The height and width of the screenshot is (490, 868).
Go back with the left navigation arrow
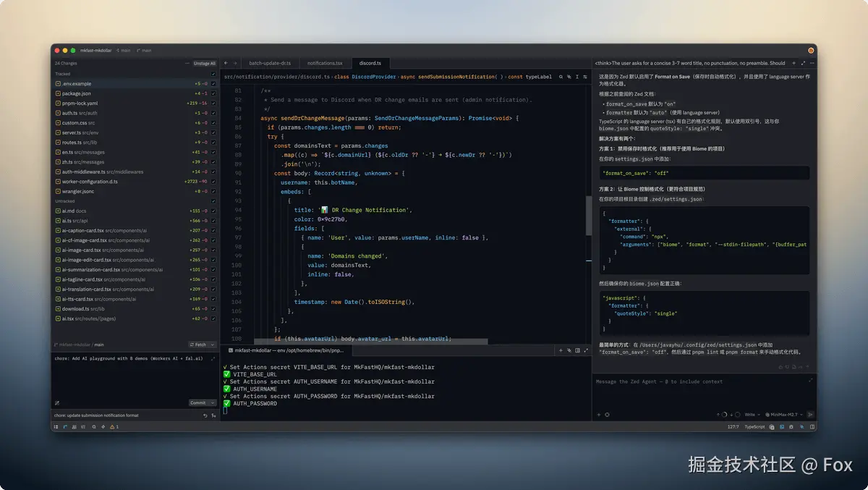click(226, 63)
